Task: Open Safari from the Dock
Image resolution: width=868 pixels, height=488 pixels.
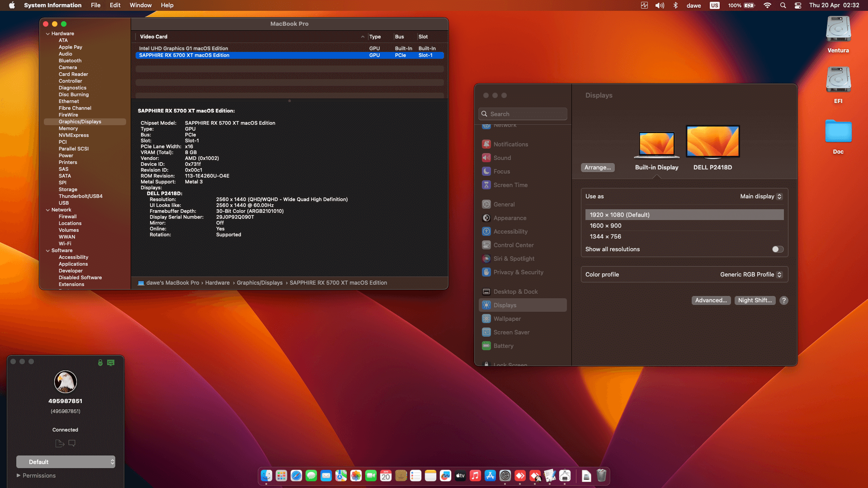Action: (296, 475)
